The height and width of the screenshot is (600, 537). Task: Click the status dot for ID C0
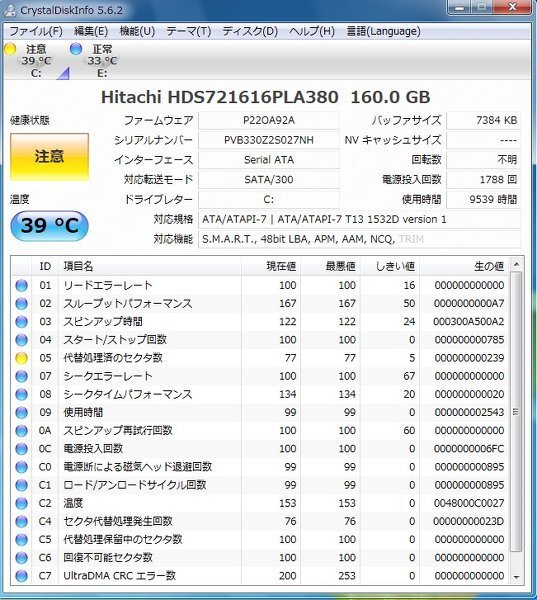click(21, 467)
